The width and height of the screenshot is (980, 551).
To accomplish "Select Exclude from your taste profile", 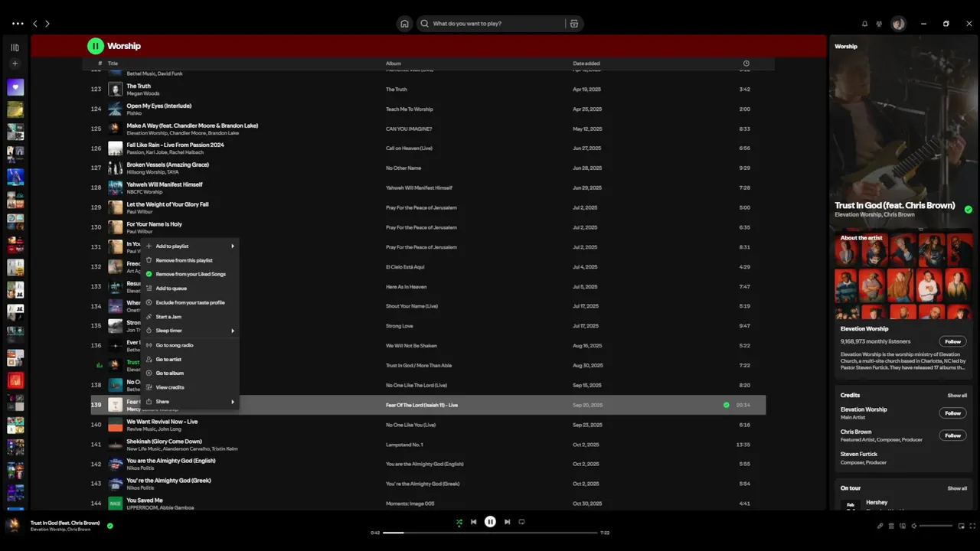I will (190, 302).
